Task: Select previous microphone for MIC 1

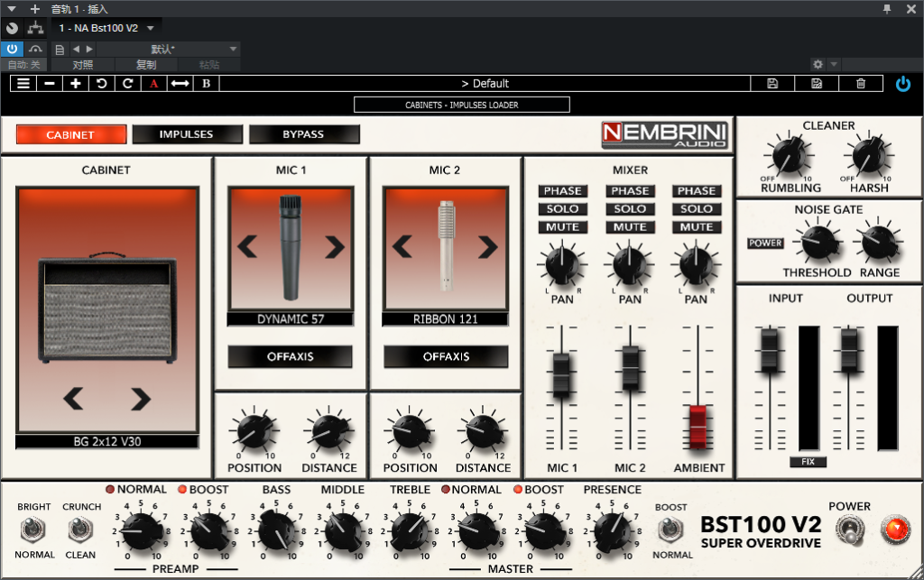Action: tap(247, 247)
